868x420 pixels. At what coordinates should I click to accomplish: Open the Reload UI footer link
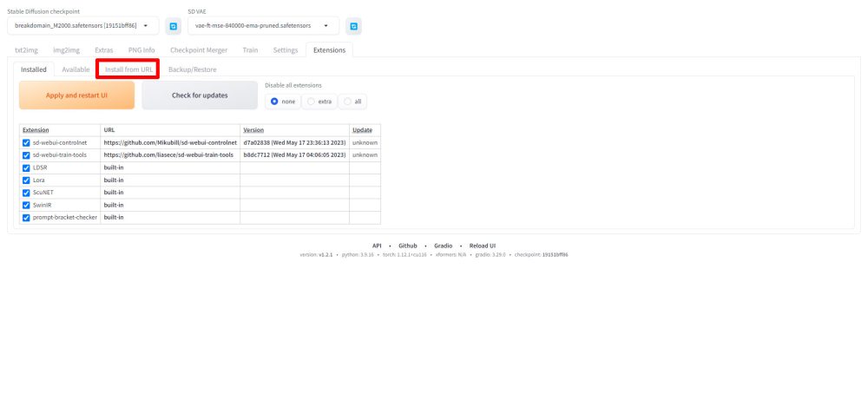(x=483, y=246)
